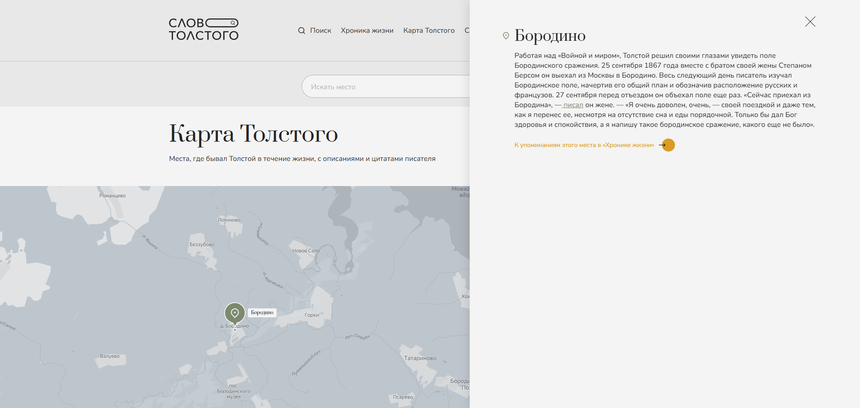Click Новое Село on the map
The width and height of the screenshot is (860, 408).
pos(304,250)
